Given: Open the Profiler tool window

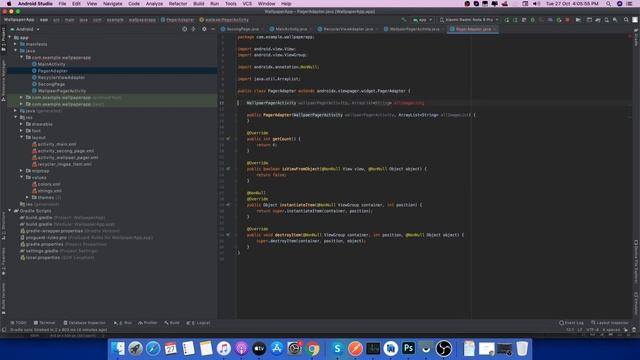Looking at the screenshot, I should point(148,323).
